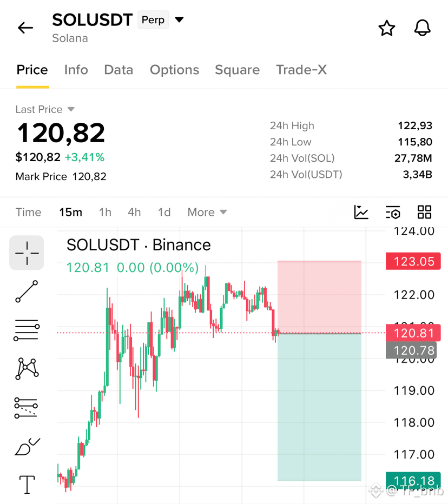This screenshot has height=504, width=448.
Task: Select the 4h timeframe
Action: coord(134,212)
